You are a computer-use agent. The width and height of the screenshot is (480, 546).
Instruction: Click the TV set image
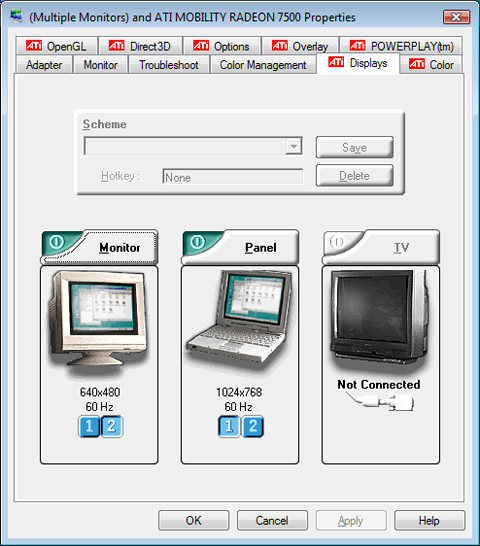pos(380,319)
